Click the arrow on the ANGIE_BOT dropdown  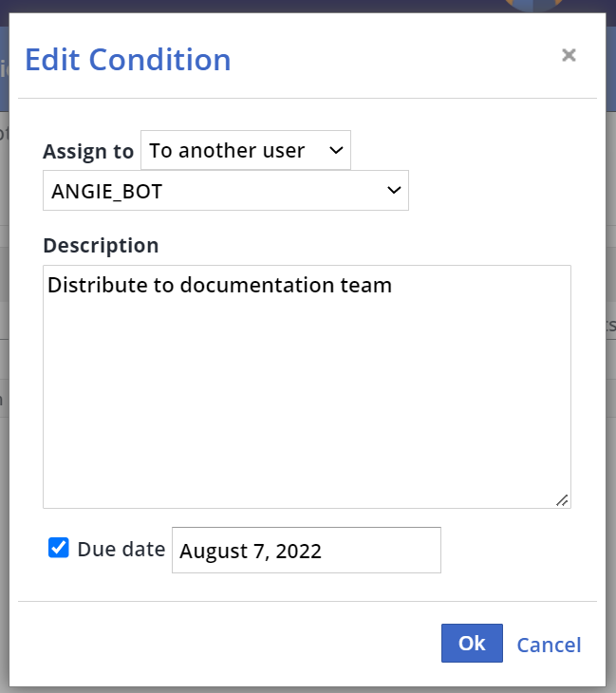(394, 191)
